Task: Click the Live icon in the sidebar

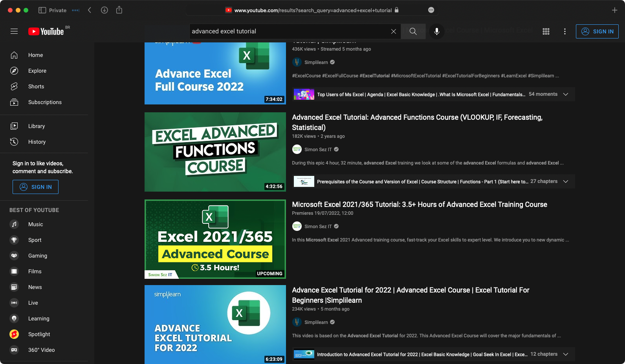Action: (14, 303)
